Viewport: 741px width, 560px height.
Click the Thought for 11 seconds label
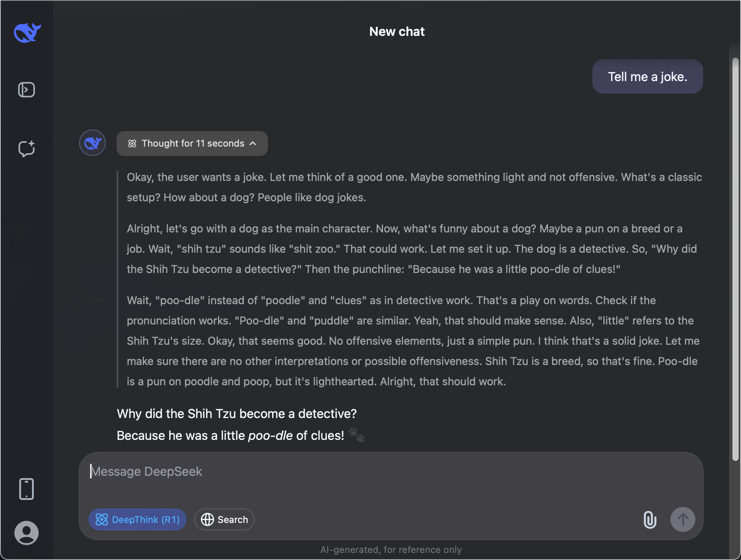tap(192, 144)
